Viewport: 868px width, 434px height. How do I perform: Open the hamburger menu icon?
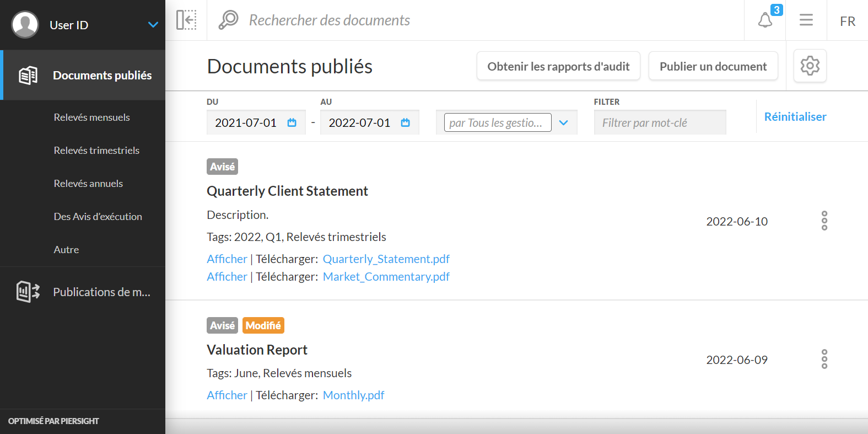pyautogui.click(x=806, y=20)
